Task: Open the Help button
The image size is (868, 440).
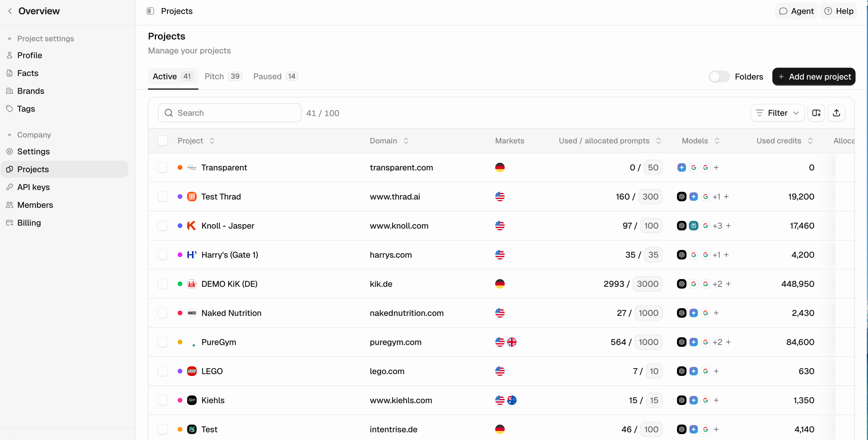Action: [x=838, y=11]
